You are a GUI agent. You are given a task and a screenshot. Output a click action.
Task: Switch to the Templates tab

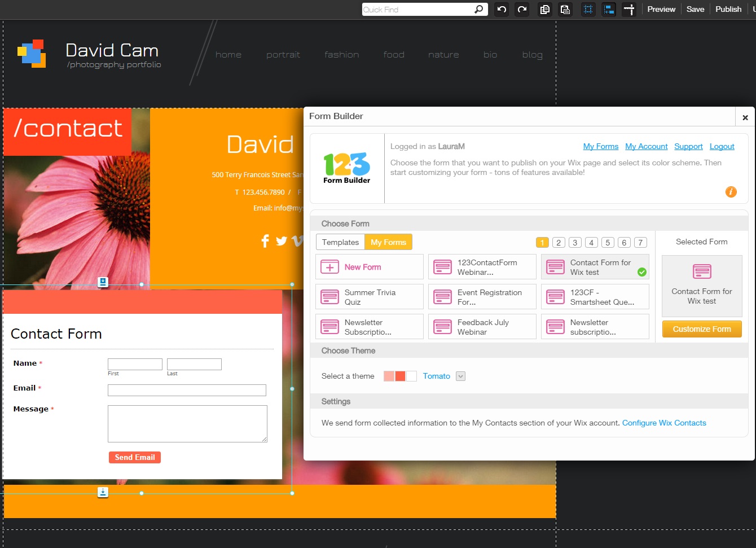340,242
